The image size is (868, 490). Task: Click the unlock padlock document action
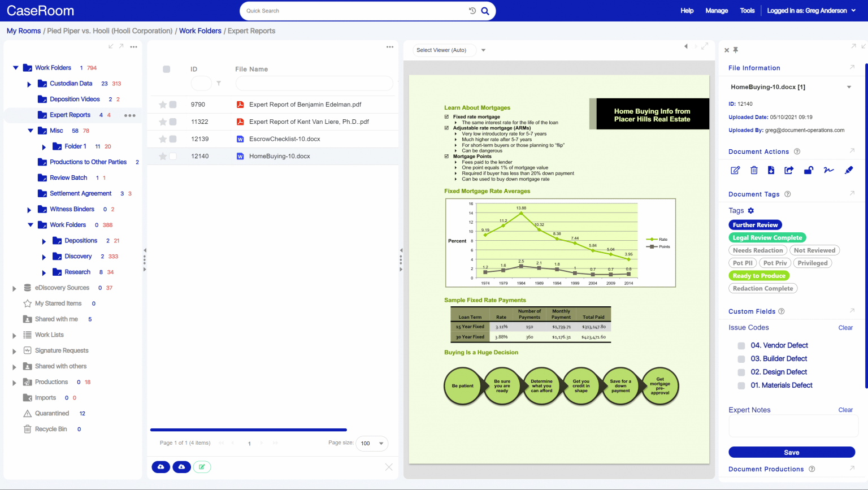(x=809, y=170)
